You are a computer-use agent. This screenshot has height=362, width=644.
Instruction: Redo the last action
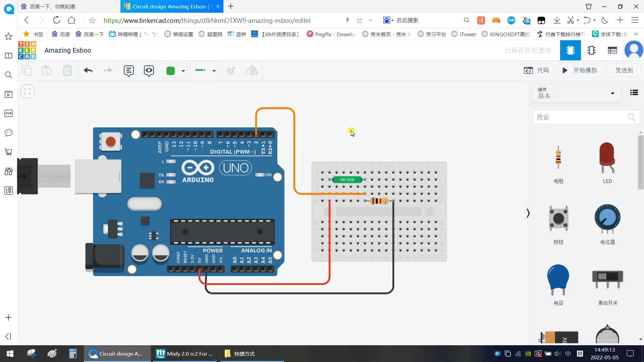[x=108, y=71]
